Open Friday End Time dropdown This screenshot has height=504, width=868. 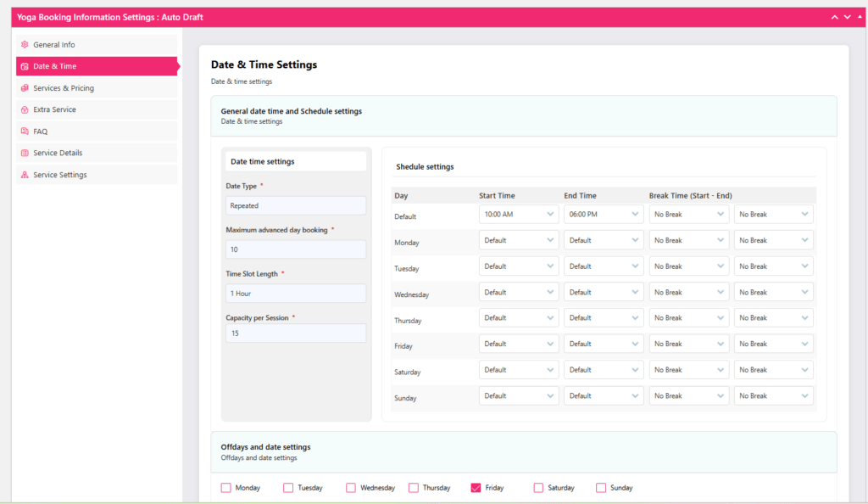pos(604,344)
